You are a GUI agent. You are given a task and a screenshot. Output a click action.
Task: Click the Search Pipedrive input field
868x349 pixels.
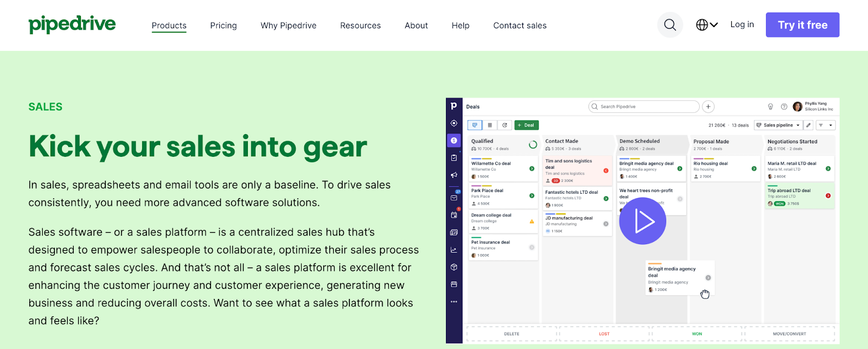click(x=644, y=107)
